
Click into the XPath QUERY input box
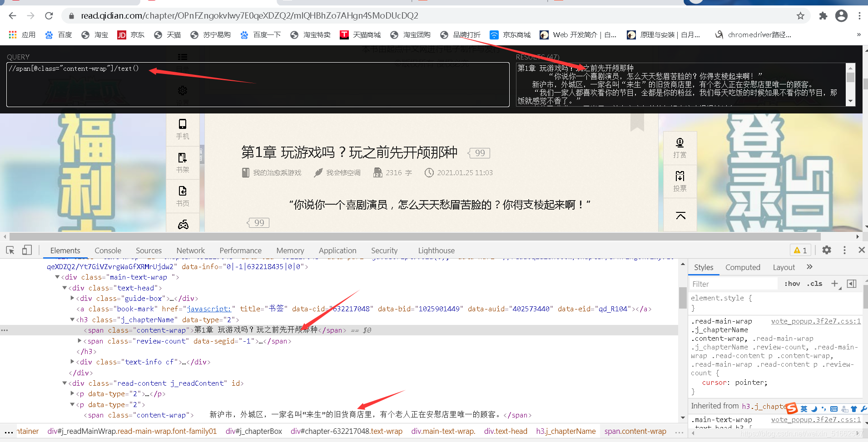pyautogui.click(x=258, y=84)
